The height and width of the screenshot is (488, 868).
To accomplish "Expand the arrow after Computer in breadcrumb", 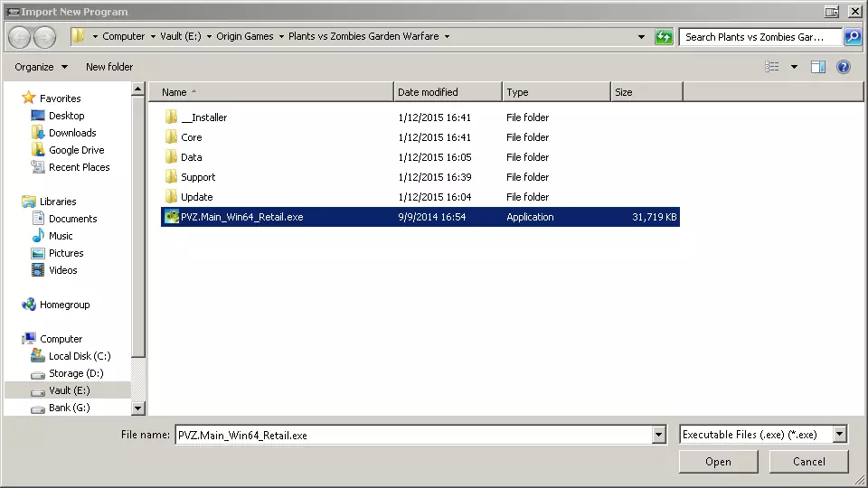I will tap(153, 36).
